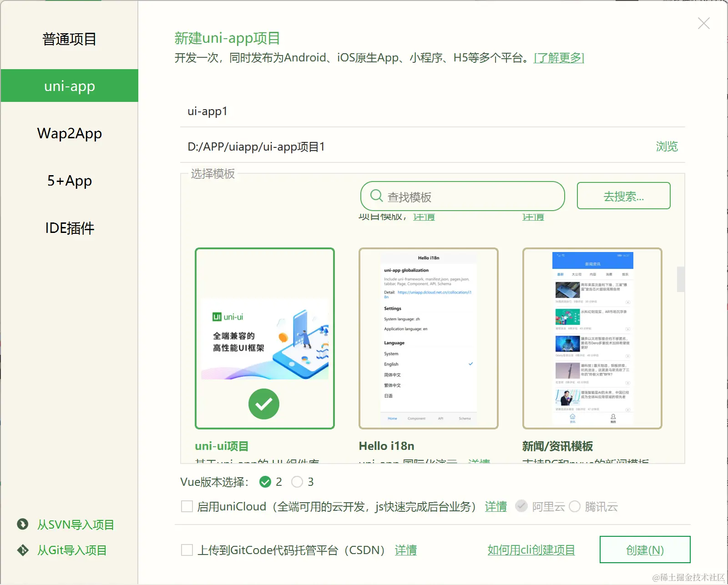Click the 创建(N) button
The height and width of the screenshot is (585, 728).
pos(645,550)
